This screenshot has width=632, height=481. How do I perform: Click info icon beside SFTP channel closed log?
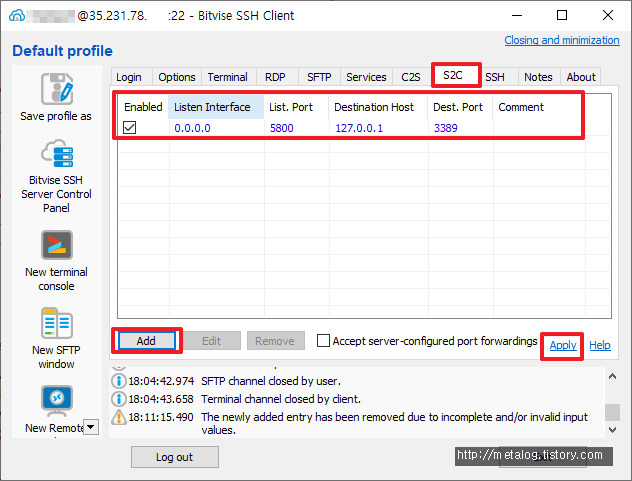pos(118,381)
